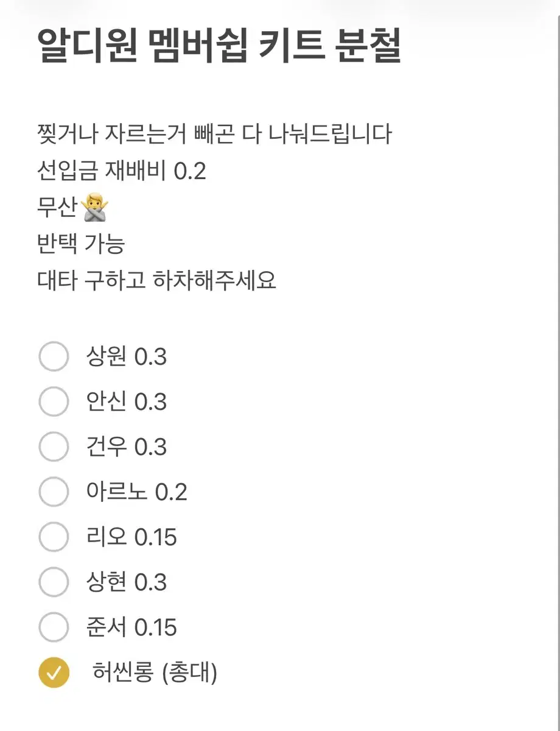
Task: Click the crossed-arms emoji after 무산
Action: point(95,208)
